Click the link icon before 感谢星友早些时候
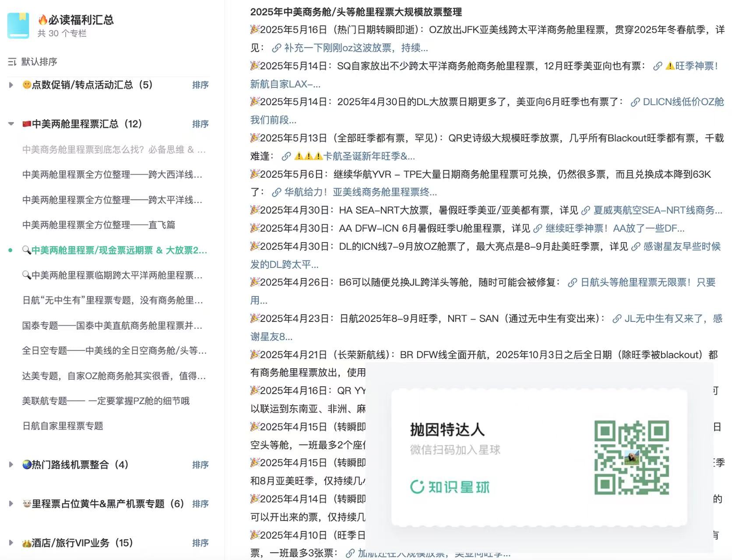 point(636,247)
